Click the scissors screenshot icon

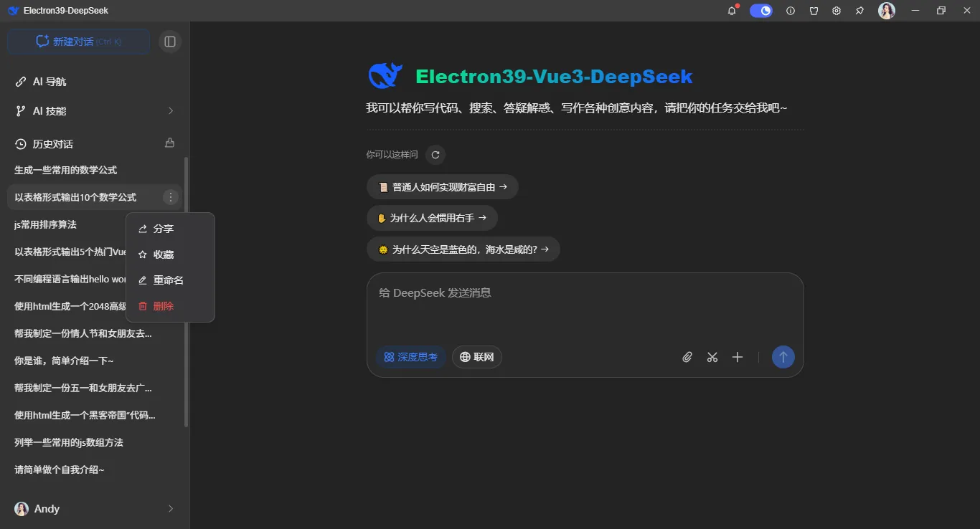[712, 356]
